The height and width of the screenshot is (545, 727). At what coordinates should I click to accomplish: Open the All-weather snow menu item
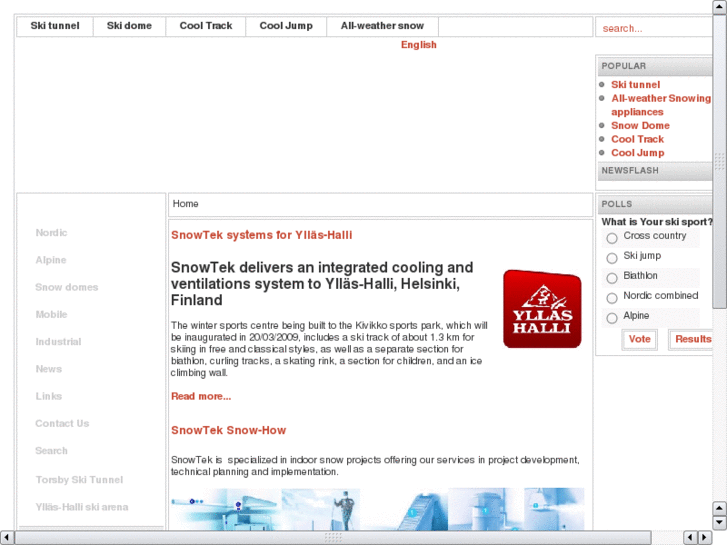[x=383, y=26]
